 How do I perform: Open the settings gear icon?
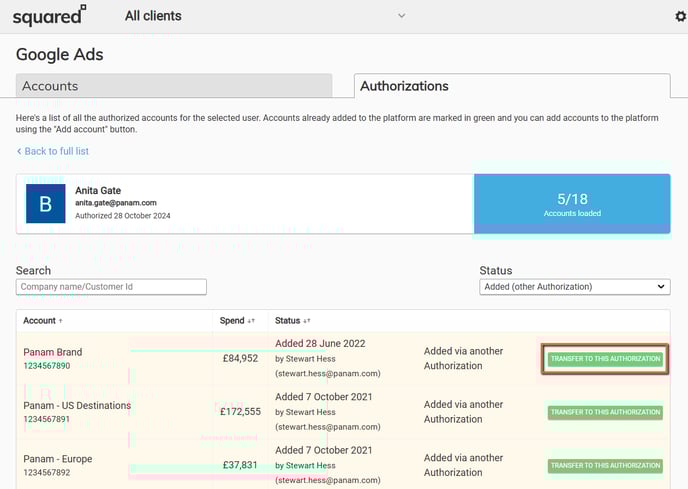tap(680, 16)
